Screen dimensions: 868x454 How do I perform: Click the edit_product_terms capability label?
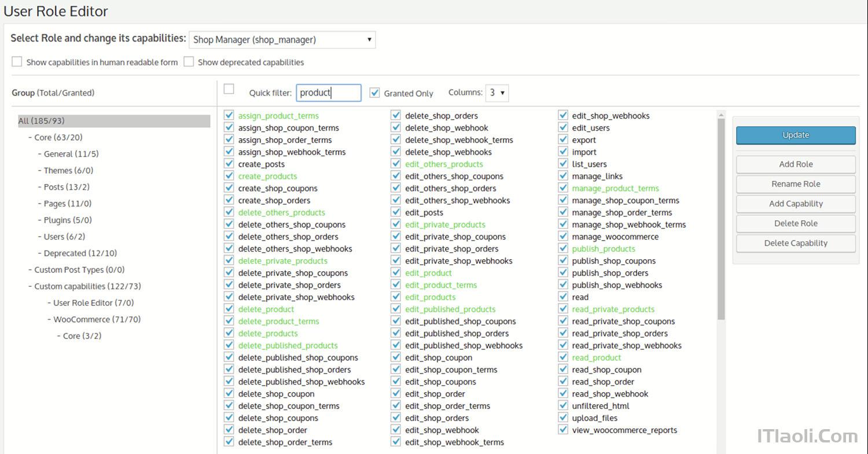pos(441,285)
